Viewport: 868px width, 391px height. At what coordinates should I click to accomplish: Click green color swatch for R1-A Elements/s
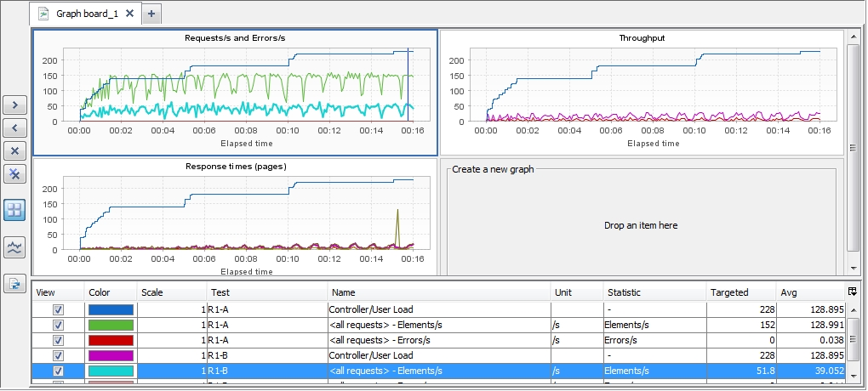(x=111, y=325)
